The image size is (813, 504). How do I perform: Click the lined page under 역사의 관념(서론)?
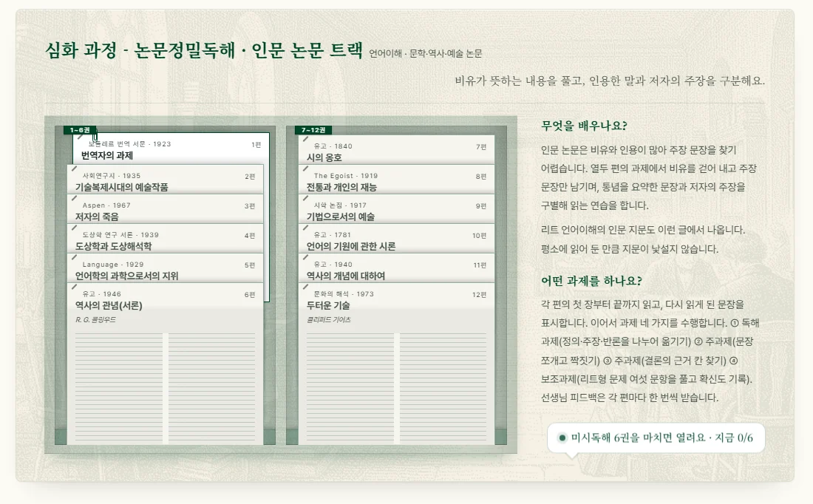[x=166, y=388]
